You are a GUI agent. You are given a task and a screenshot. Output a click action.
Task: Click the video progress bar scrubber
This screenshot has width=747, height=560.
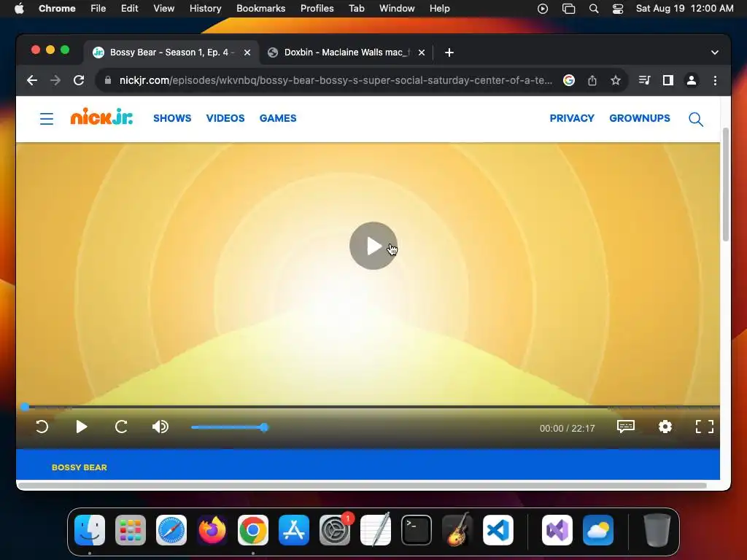coord(25,407)
